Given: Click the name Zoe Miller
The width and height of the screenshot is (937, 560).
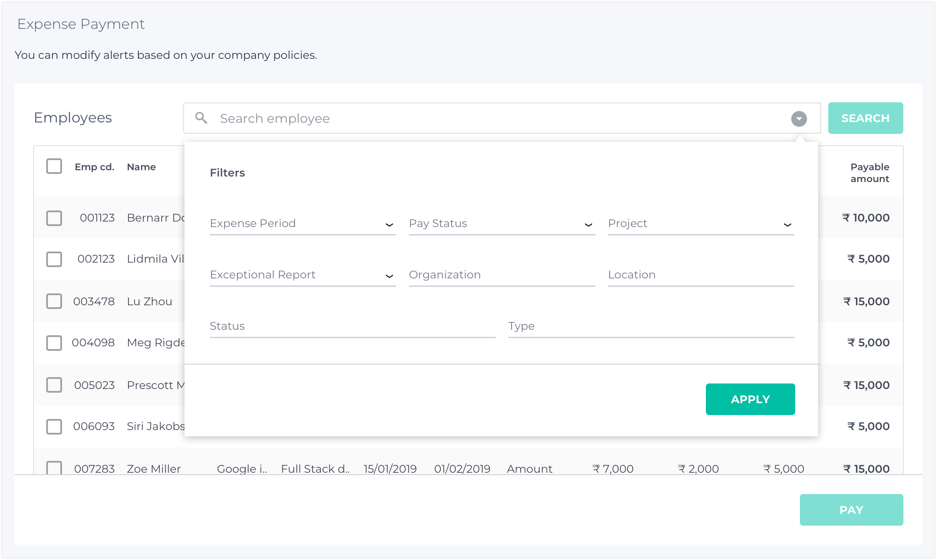Looking at the screenshot, I should pyautogui.click(x=154, y=469).
